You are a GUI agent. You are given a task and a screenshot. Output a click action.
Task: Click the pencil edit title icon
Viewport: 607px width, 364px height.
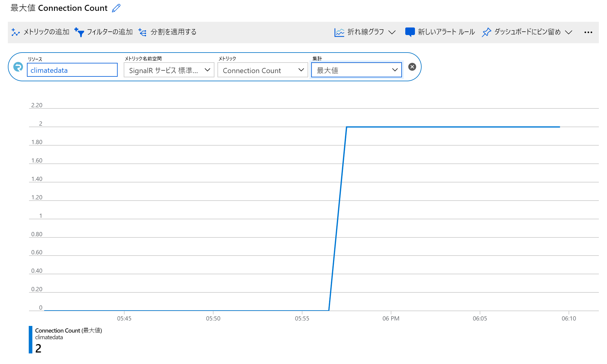(116, 8)
